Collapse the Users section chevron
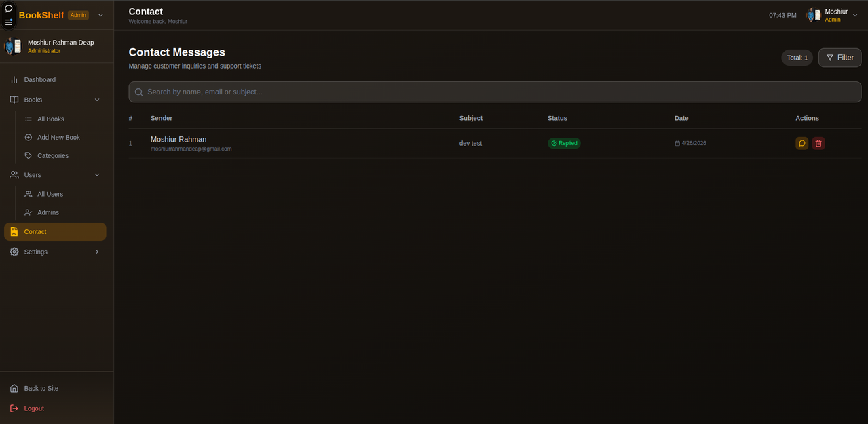 click(x=97, y=175)
